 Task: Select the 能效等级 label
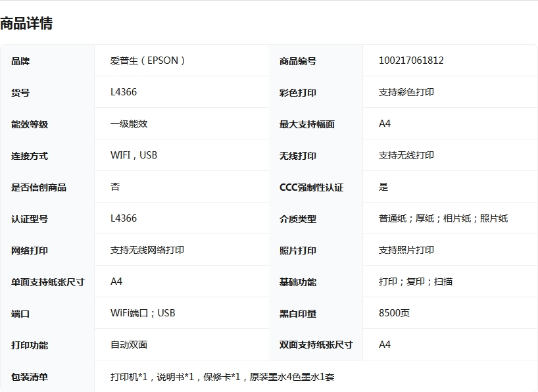(x=30, y=124)
